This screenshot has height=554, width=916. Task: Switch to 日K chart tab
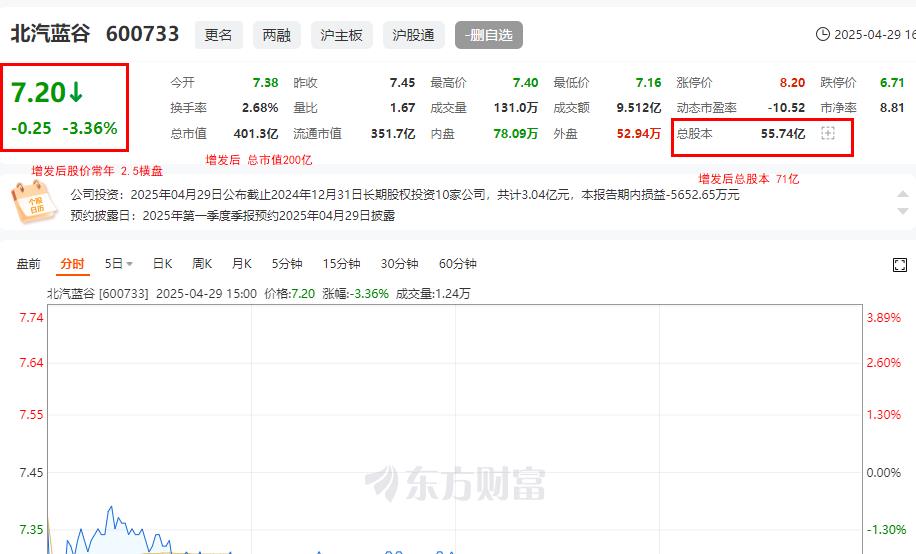click(162, 264)
